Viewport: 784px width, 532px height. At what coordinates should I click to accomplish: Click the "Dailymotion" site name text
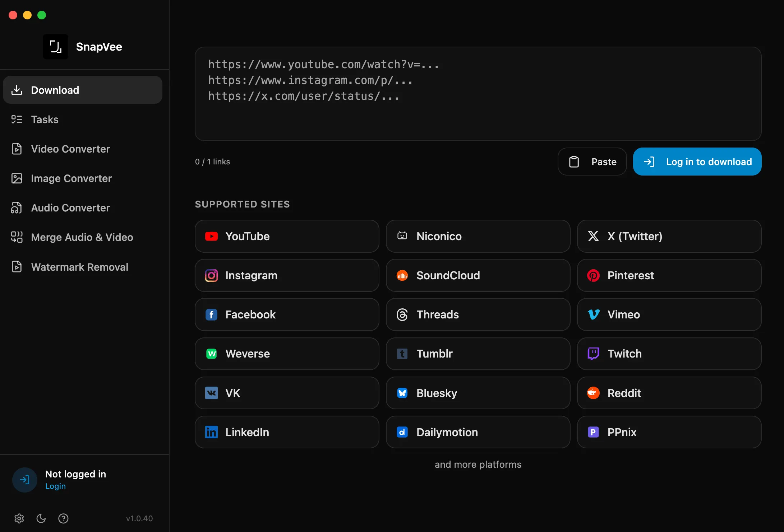(x=447, y=432)
